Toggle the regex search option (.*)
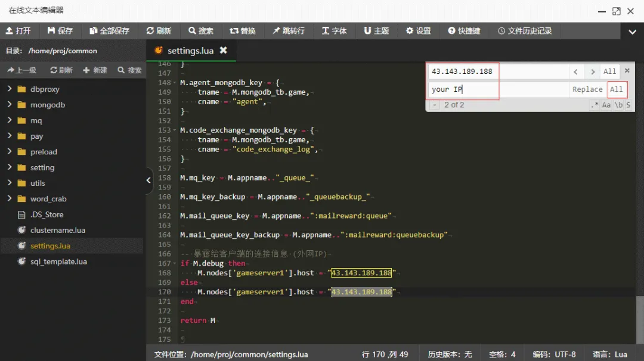This screenshot has width=644, height=361. [595, 105]
